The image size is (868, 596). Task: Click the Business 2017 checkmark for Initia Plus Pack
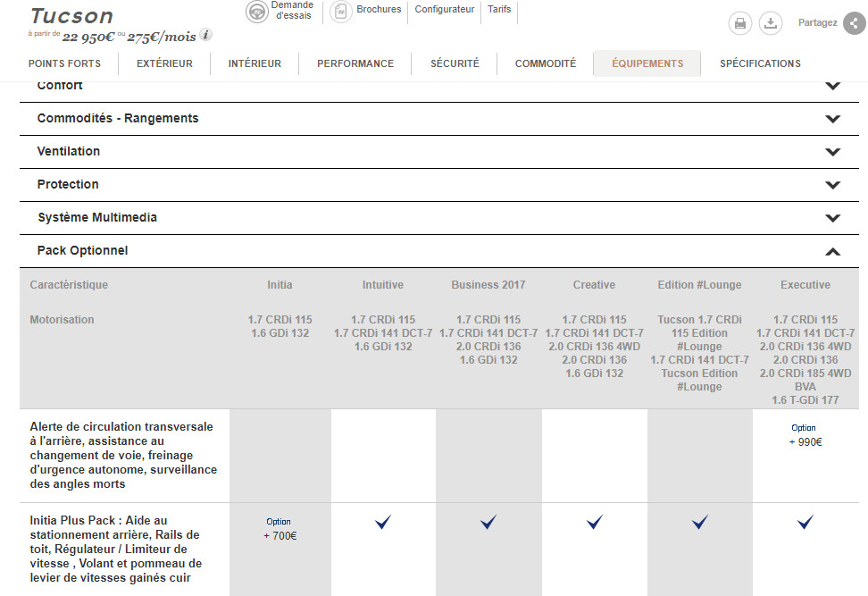488,522
